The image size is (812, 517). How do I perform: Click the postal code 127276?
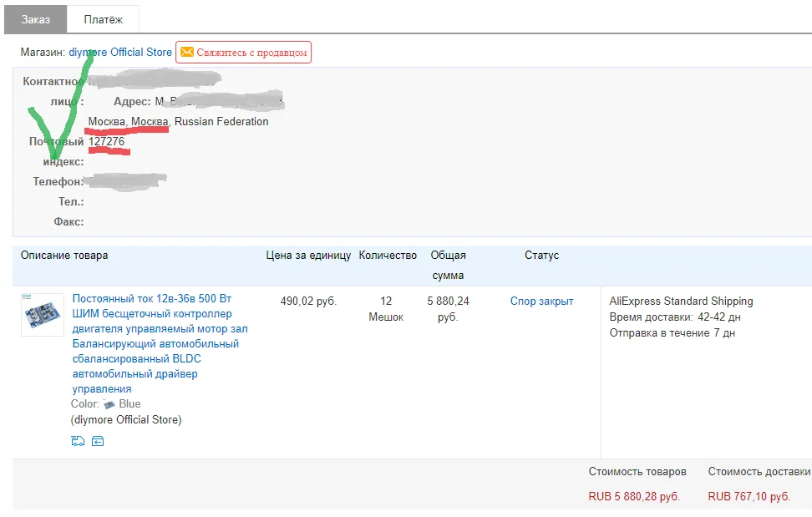coord(106,141)
